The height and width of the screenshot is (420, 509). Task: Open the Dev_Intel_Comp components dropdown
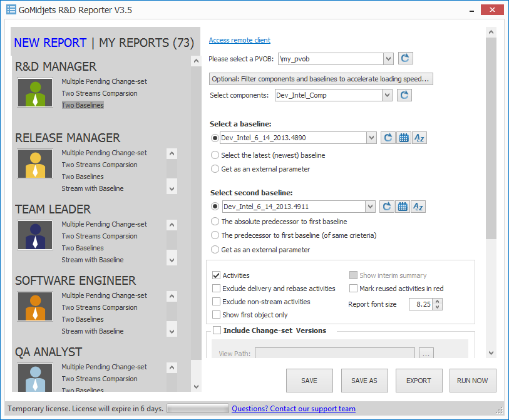(x=388, y=95)
